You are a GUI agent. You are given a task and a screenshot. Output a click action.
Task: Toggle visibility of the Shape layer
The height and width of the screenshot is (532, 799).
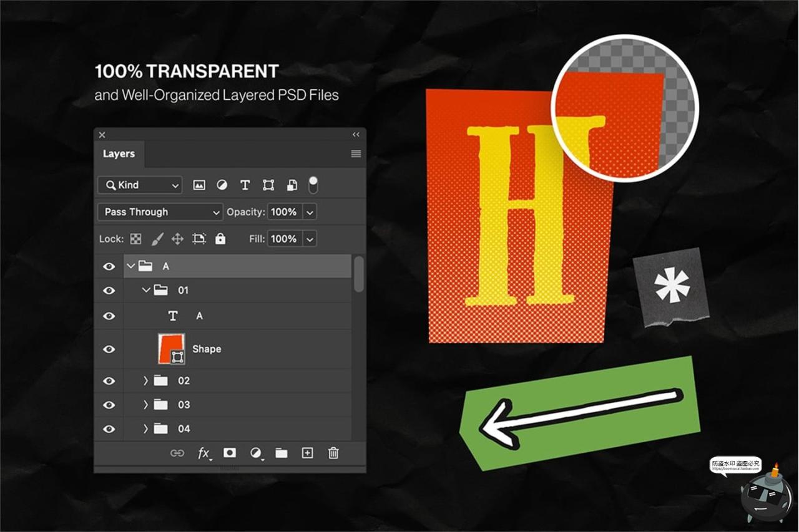(x=109, y=349)
